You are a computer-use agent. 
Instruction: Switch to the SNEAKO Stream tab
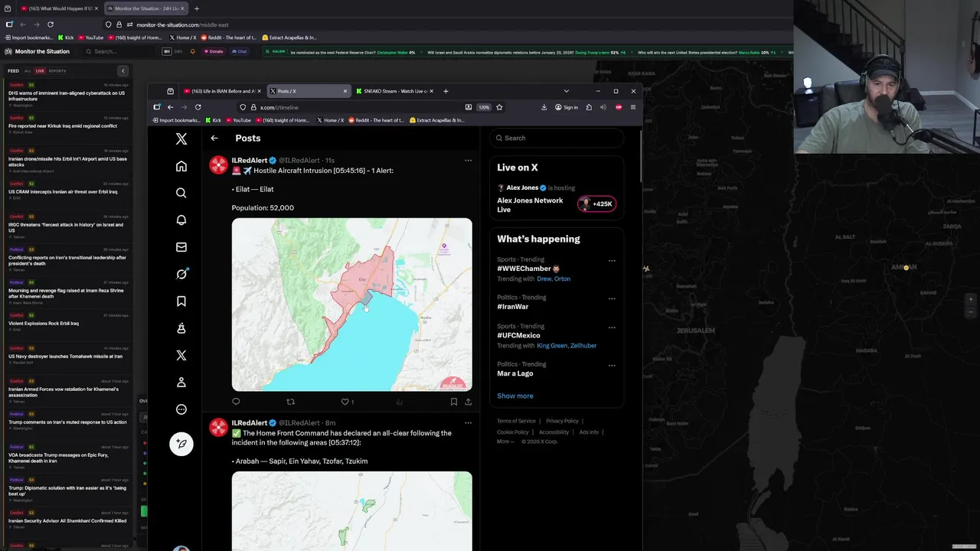pyautogui.click(x=394, y=91)
